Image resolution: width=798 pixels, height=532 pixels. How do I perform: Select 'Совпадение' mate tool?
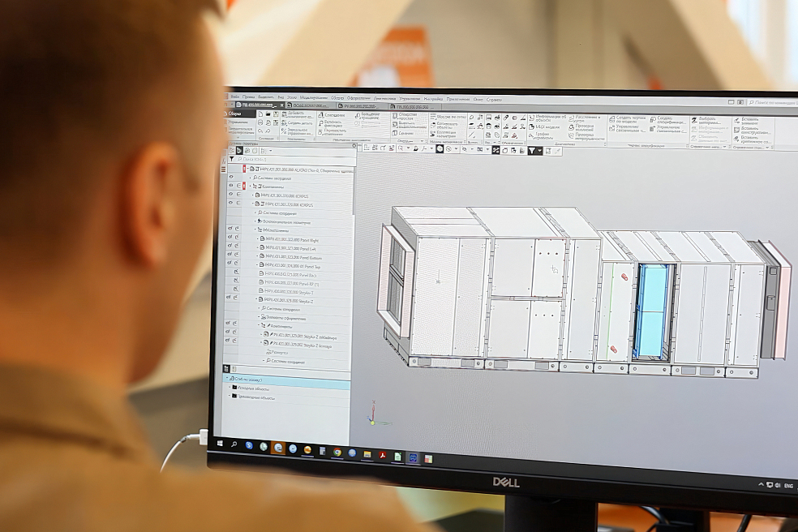pos(332,115)
